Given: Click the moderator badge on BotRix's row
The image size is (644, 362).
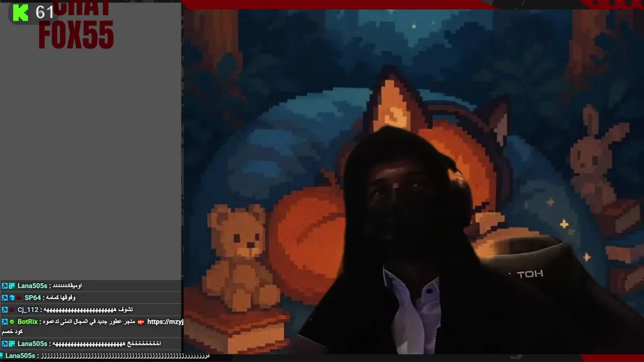Looking at the screenshot, I should (x=5, y=322).
